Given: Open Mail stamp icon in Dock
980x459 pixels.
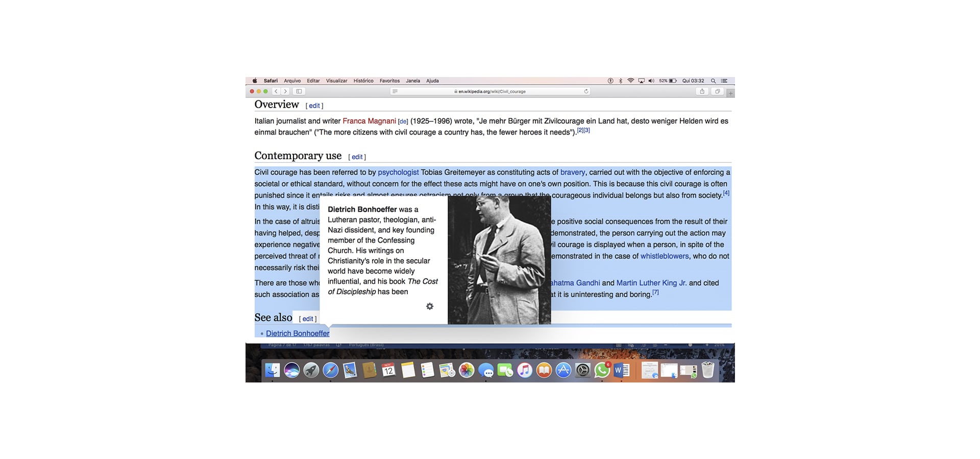Looking at the screenshot, I should tap(350, 370).
